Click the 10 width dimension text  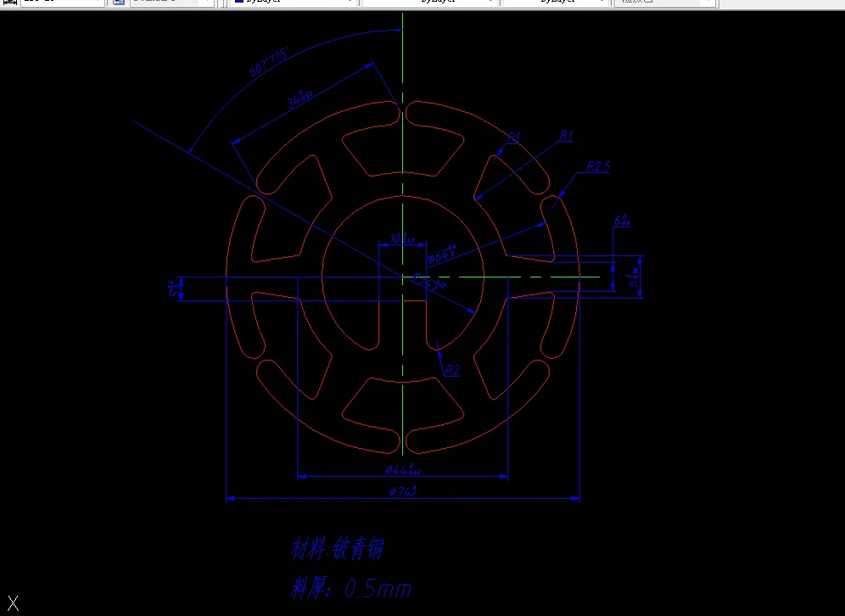point(401,238)
